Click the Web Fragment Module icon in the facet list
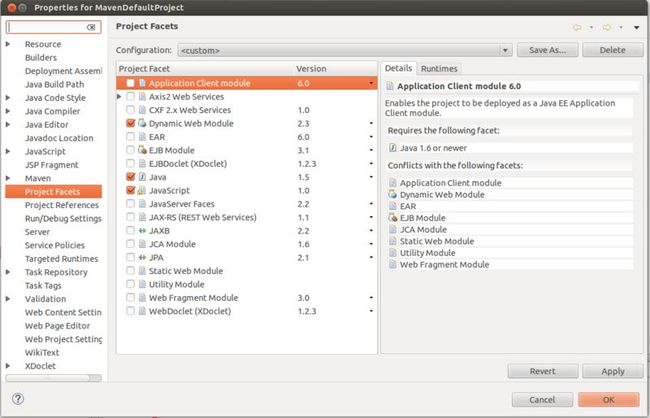Viewport: 650px width, 418px height. tap(142, 298)
